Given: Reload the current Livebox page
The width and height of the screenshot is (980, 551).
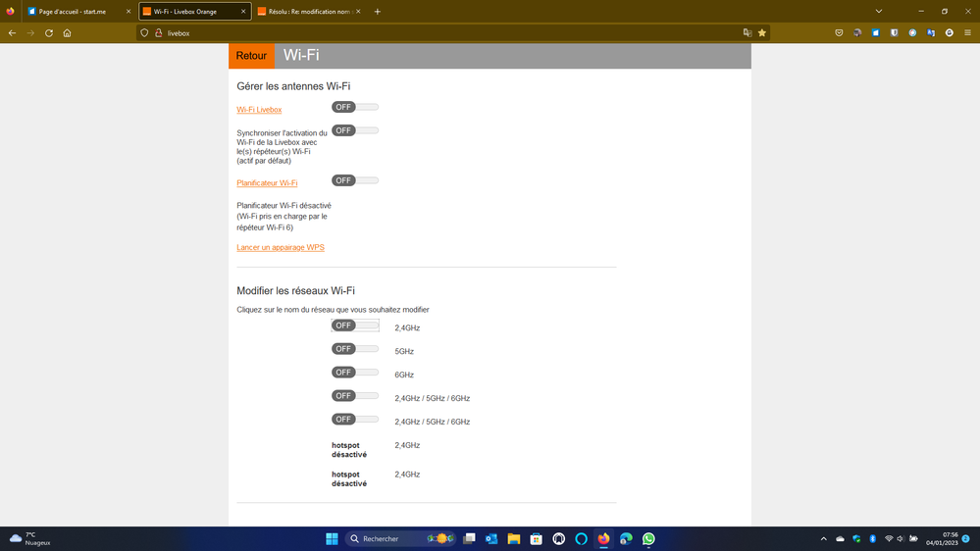Looking at the screenshot, I should pos(49,33).
